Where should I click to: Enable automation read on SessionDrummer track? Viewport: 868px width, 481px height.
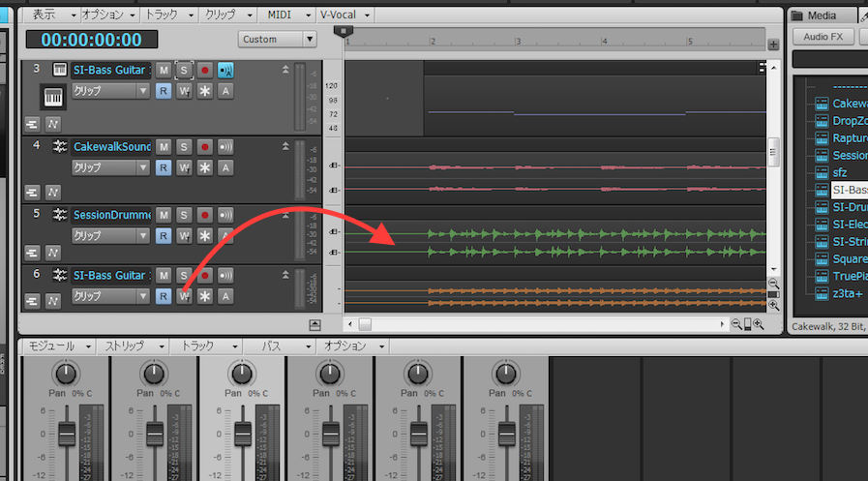click(164, 236)
